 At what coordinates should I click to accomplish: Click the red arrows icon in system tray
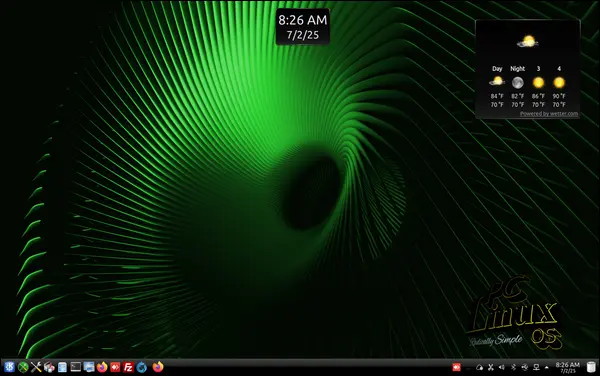pyautogui.click(x=456, y=367)
